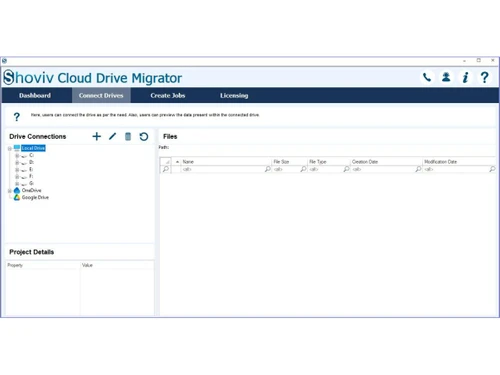Collapse the Local Drive tree node
This screenshot has width=500, height=375.
pyautogui.click(x=10, y=148)
